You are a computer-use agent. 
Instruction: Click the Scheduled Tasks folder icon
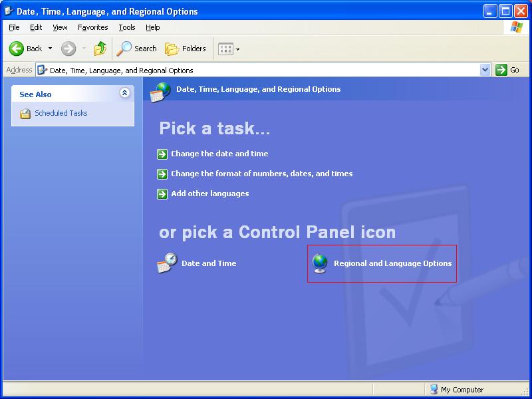click(x=25, y=113)
